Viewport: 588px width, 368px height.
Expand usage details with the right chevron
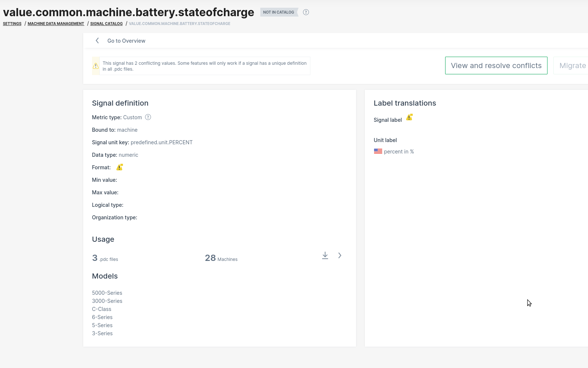340,255
